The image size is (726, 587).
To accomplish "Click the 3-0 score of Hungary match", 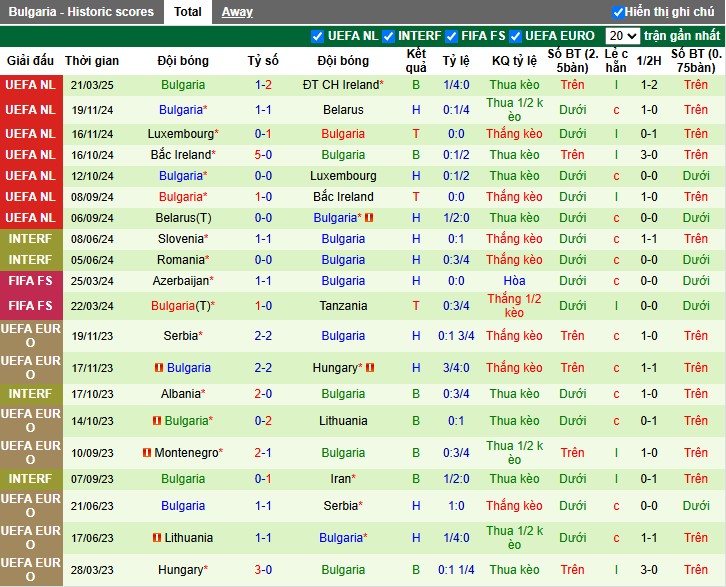I will click(263, 569).
